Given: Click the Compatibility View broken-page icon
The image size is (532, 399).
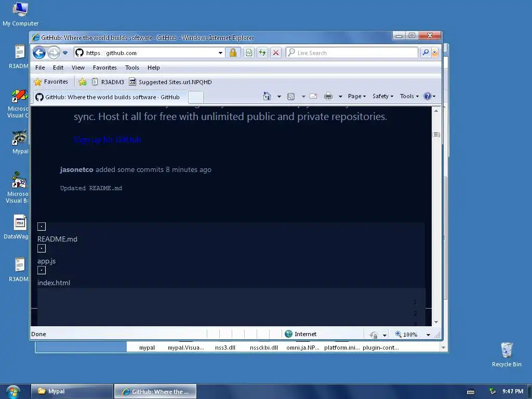Looking at the screenshot, I should coord(249,52).
